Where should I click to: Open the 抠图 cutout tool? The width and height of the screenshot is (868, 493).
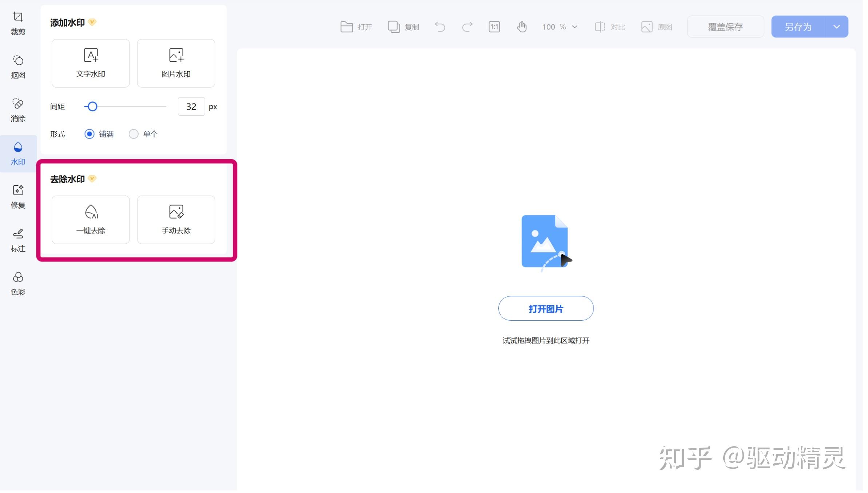point(18,67)
